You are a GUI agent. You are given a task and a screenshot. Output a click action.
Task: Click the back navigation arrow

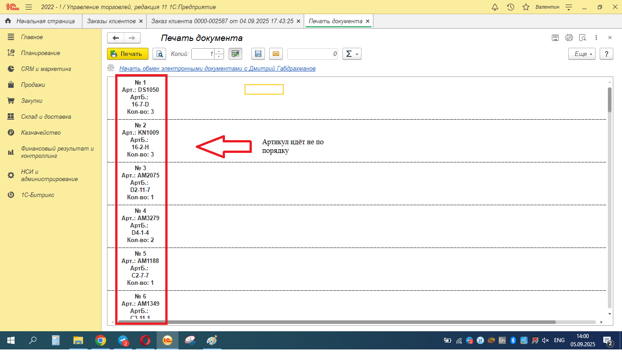[116, 38]
